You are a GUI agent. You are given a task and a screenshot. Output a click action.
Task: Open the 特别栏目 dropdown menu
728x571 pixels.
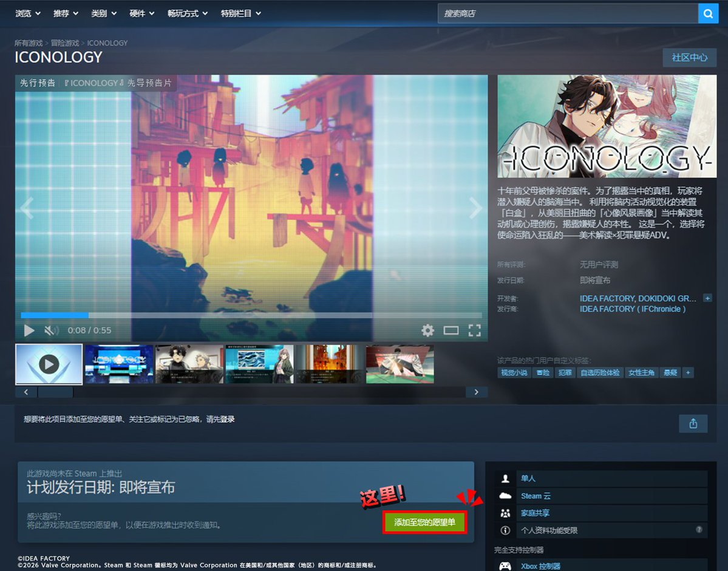(x=240, y=13)
